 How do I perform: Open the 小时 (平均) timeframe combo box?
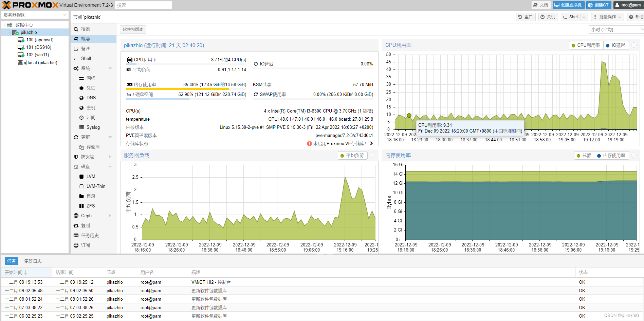click(616, 30)
